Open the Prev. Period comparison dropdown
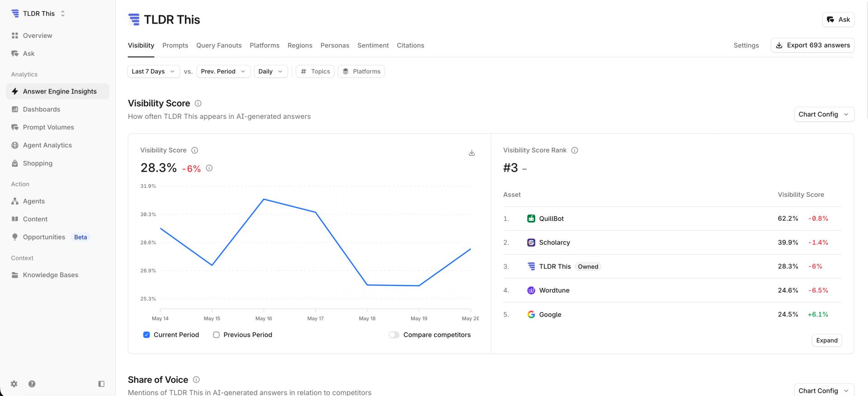The height and width of the screenshot is (396, 868). (223, 71)
